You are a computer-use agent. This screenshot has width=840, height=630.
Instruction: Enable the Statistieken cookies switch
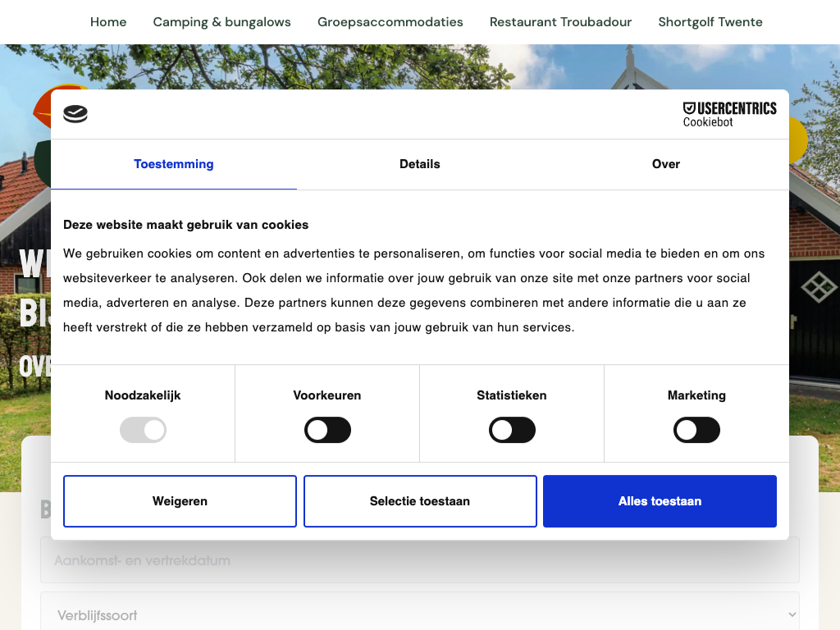pos(512,430)
